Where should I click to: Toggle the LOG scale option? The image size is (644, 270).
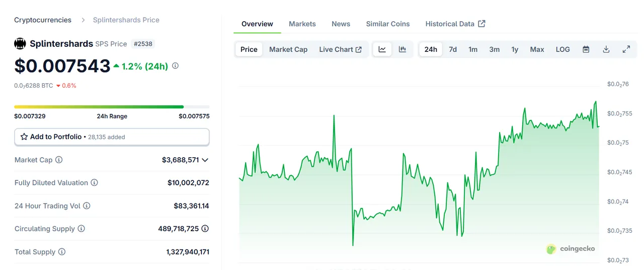tap(563, 49)
